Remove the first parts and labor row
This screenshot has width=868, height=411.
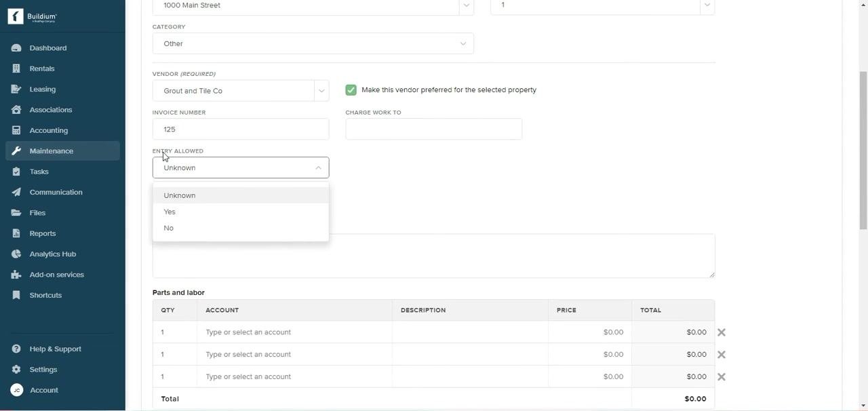[x=722, y=332]
